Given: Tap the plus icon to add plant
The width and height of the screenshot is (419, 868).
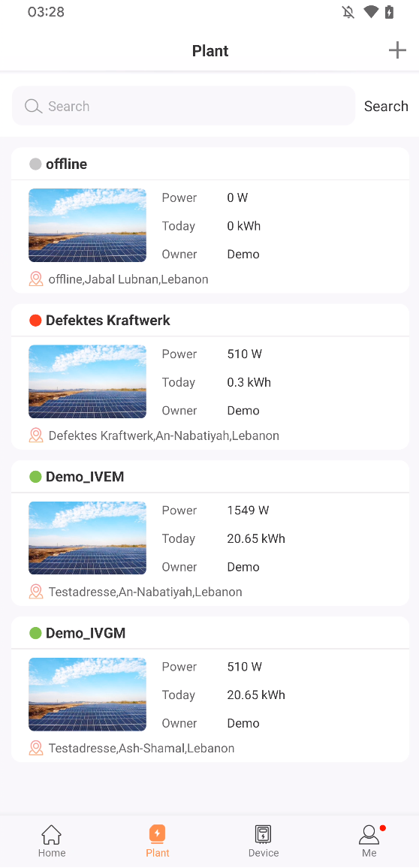Looking at the screenshot, I should tap(397, 50).
